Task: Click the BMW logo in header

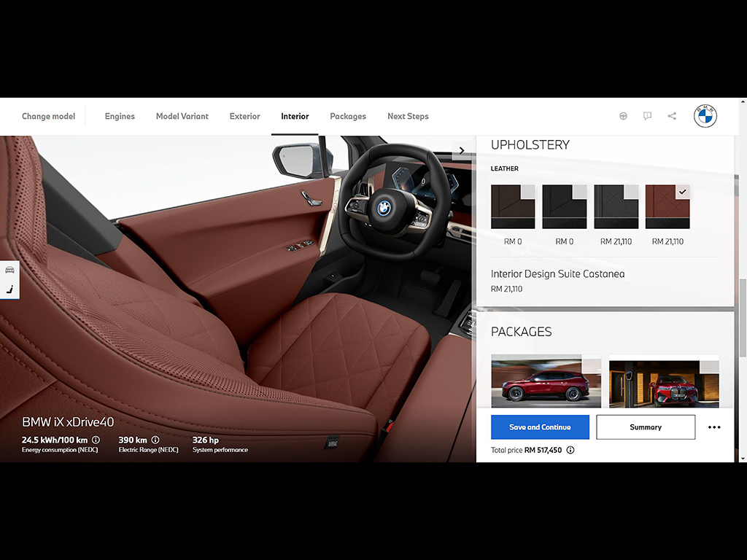Action: click(705, 116)
